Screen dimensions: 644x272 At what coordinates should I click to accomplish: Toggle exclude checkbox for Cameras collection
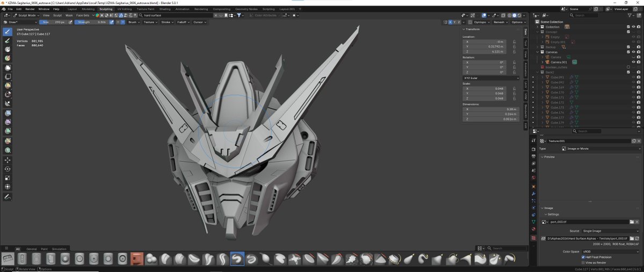coord(628,52)
